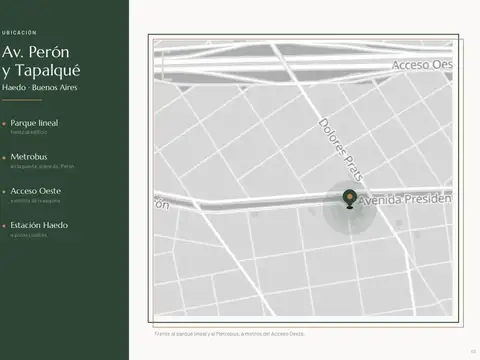Image resolution: width=480 pixels, height=360 pixels.
Task: Click the 'Haedo · Buenos Aires' subtitle
Action: click(39, 88)
